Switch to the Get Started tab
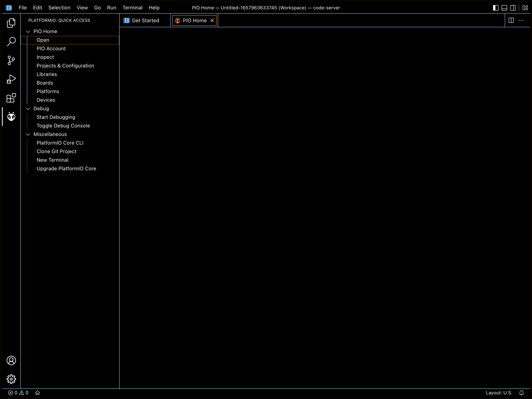Screen dimensions: 532x399 (x=144, y=20)
